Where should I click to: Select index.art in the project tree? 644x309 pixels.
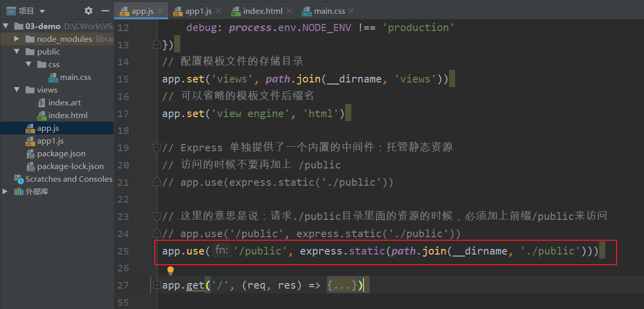tap(65, 102)
